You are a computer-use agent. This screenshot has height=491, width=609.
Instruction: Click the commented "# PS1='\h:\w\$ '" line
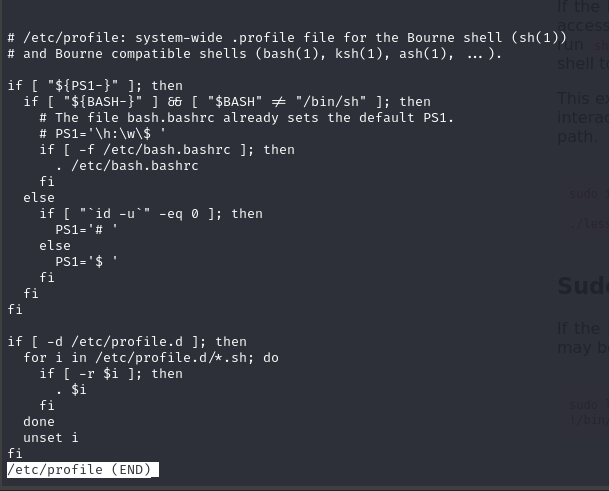click(111, 133)
